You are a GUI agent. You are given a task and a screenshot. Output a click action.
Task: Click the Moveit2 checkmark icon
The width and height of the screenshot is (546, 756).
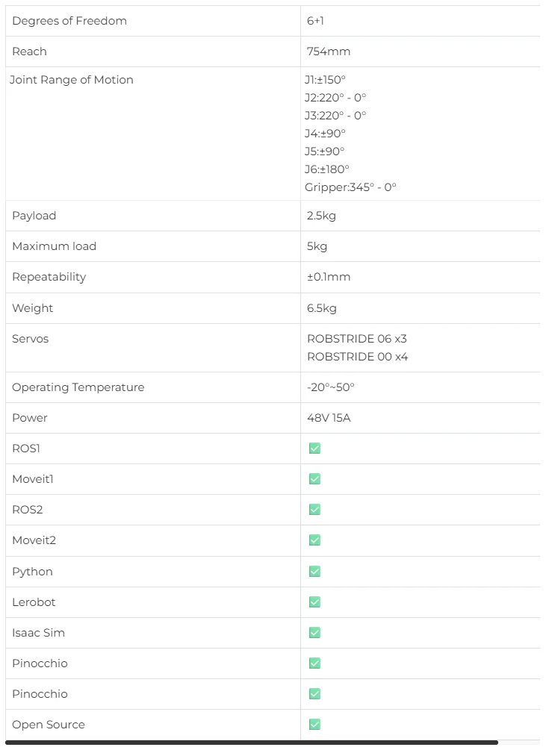click(x=314, y=540)
